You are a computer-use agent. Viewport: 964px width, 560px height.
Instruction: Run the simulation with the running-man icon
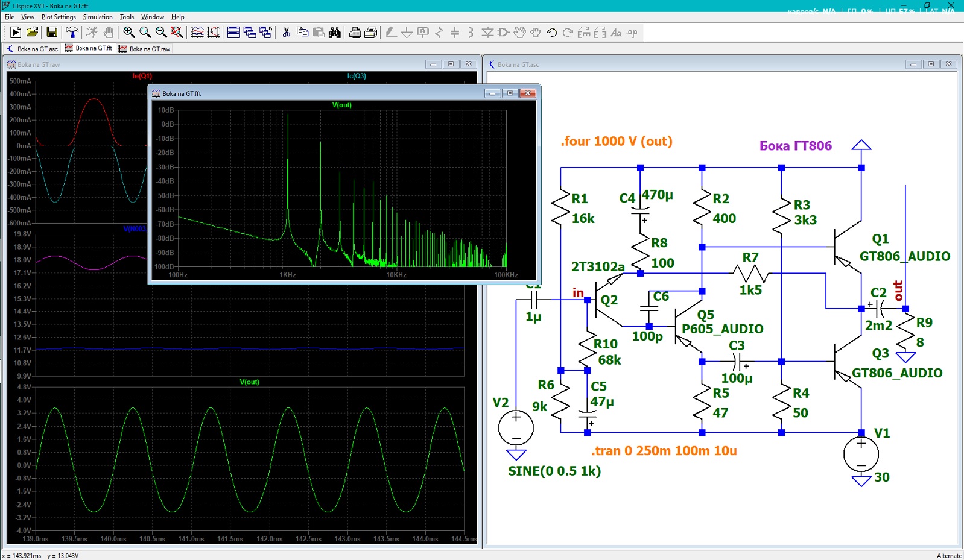(92, 33)
